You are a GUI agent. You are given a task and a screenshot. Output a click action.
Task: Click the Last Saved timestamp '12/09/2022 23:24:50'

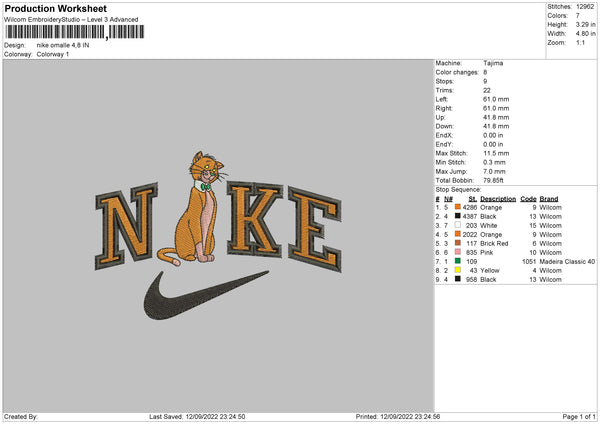[x=215, y=416]
